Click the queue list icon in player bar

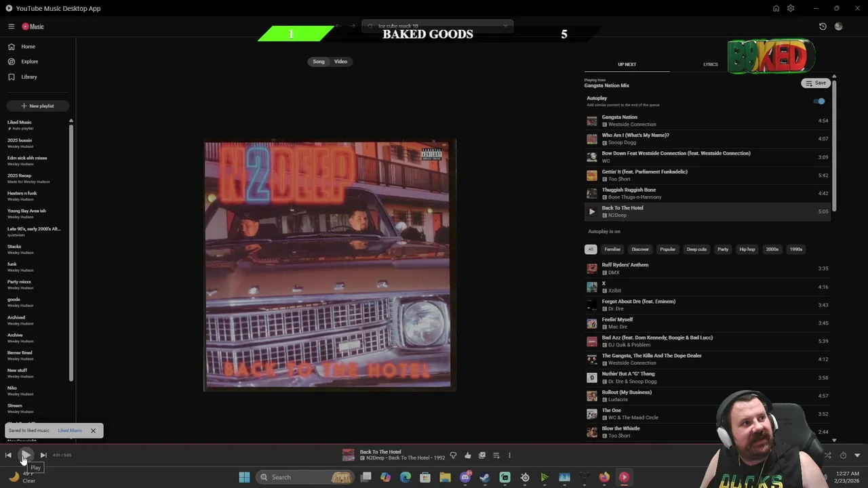coord(496,455)
